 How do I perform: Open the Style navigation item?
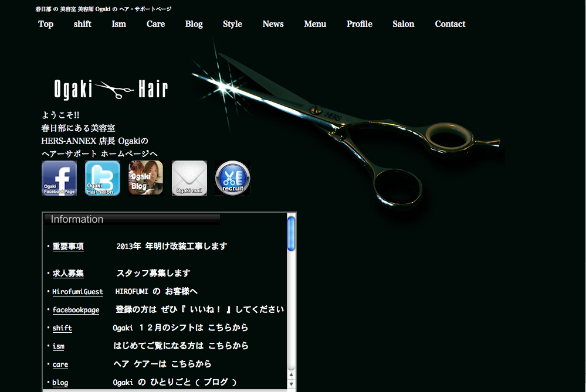coord(232,24)
